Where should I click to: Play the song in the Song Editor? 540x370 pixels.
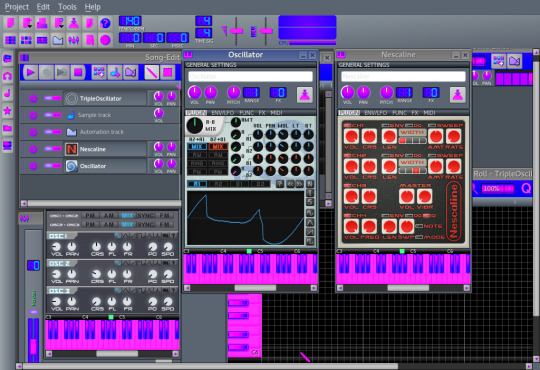coord(30,72)
